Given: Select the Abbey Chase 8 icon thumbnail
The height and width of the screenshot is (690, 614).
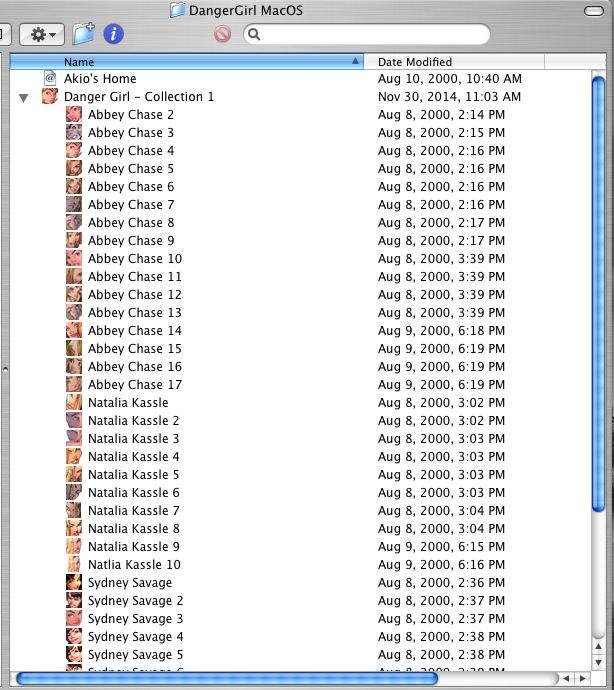Looking at the screenshot, I should point(74,223).
